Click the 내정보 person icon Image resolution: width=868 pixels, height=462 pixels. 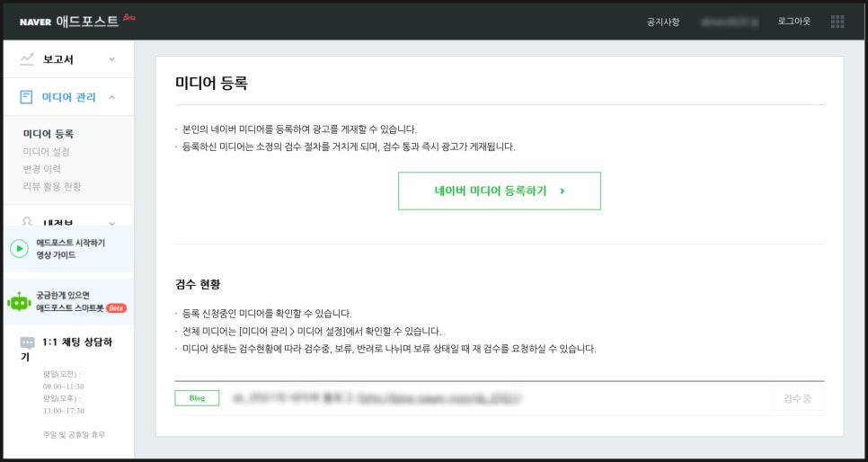[x=27, y=222]
